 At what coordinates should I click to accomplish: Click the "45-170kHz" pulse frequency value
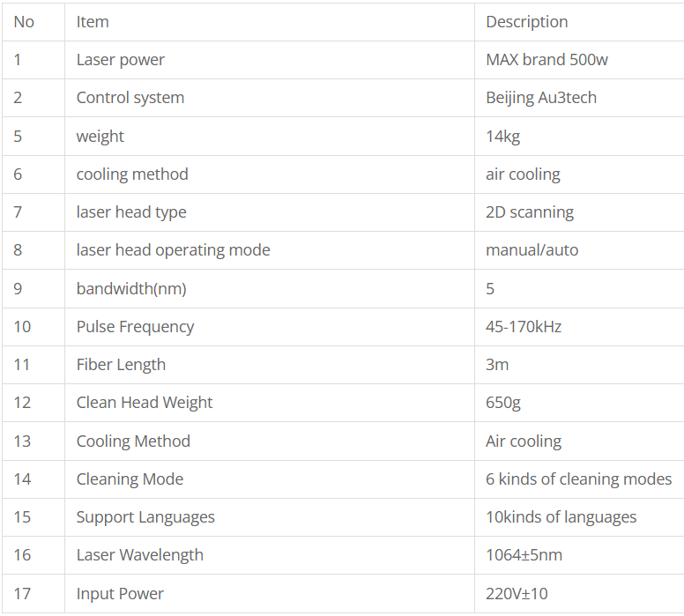tap(524, 327)
